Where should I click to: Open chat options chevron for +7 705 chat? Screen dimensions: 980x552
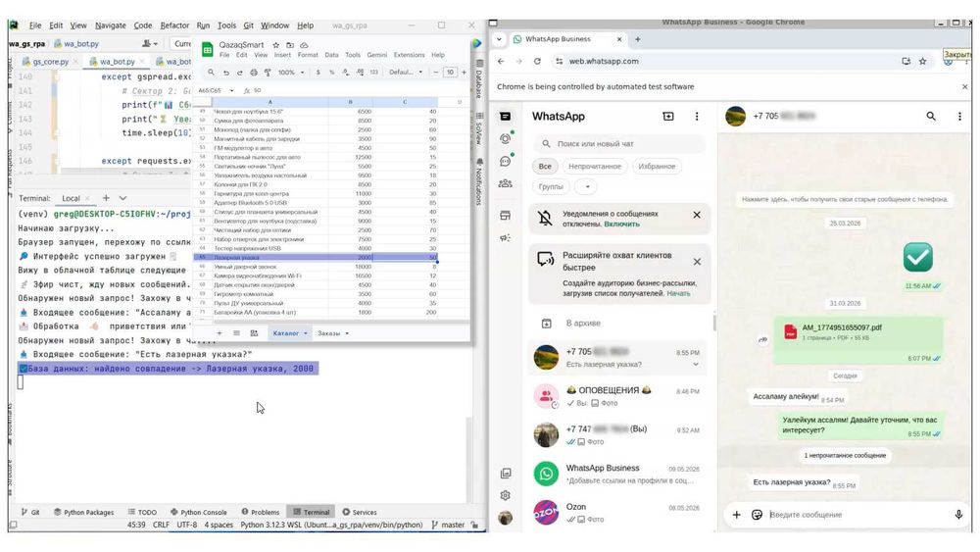695,365
